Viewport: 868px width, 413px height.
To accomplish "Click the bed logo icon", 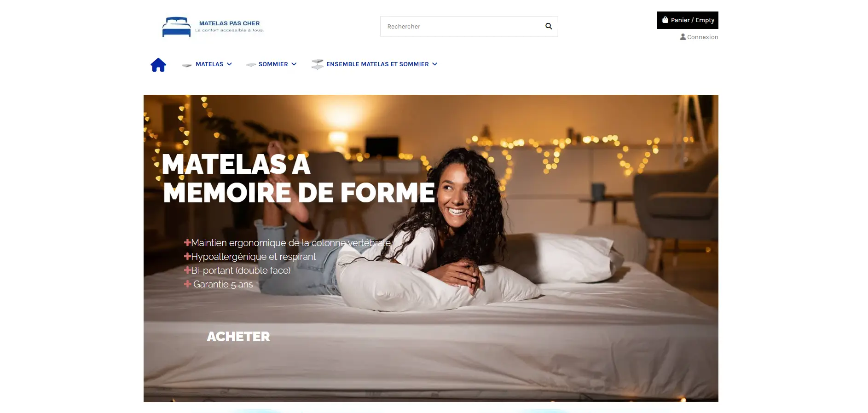I will 176,27.
